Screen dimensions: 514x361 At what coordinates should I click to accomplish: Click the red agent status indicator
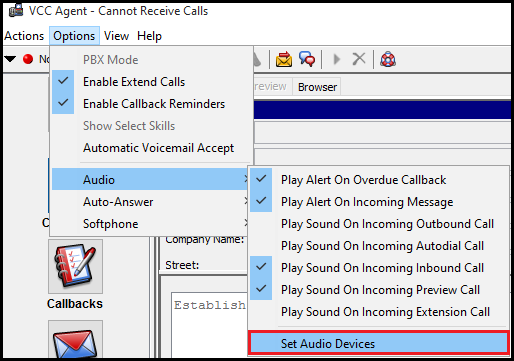click(x=28, y=59)
